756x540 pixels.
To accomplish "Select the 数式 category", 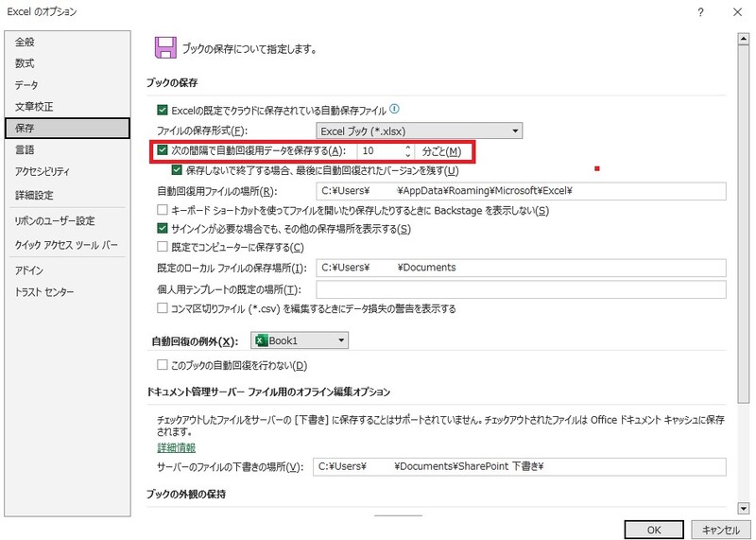I will tap(67, 63).
